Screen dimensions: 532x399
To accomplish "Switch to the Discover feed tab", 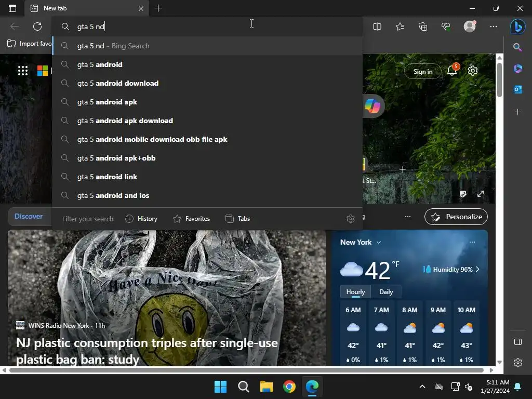I will [x=29, y=217].
